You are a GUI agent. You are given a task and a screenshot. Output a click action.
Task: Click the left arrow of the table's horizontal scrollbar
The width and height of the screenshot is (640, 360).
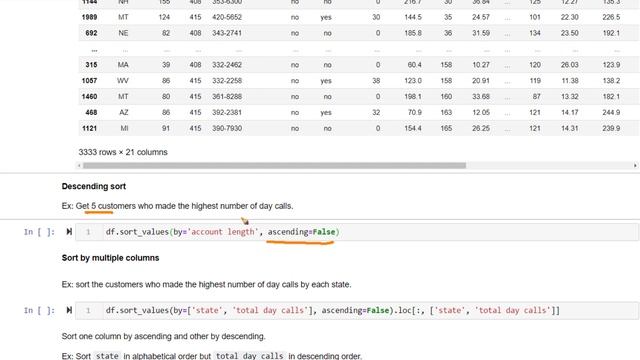coord(79,165)
